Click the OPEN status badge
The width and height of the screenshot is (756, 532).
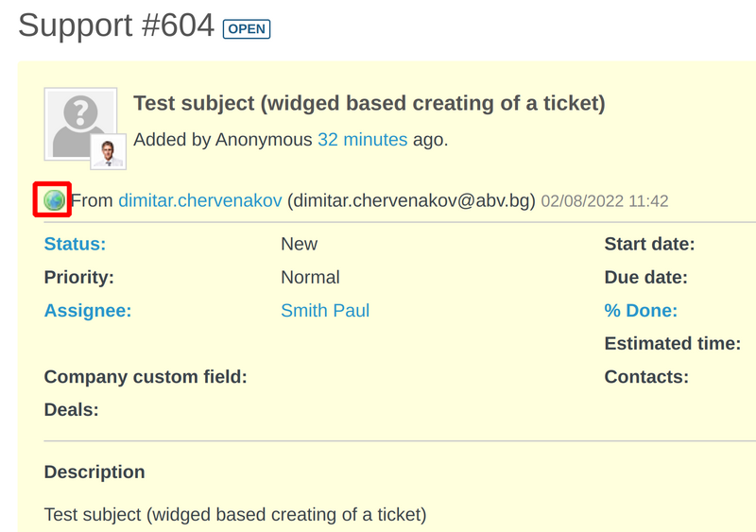tap(247, 28)
